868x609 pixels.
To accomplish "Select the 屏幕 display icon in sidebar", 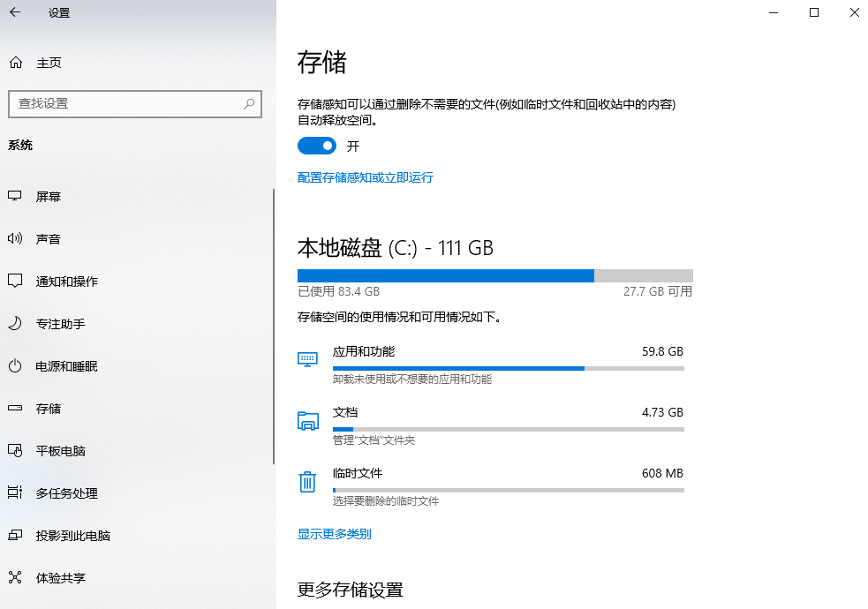I will pyautogui.click(x=15, y=196).
